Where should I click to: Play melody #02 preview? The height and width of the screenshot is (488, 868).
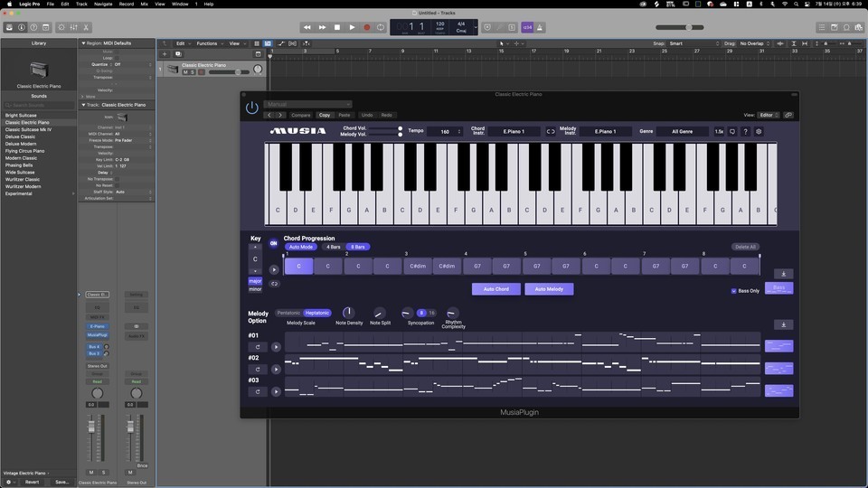click(x=276, y=369)
